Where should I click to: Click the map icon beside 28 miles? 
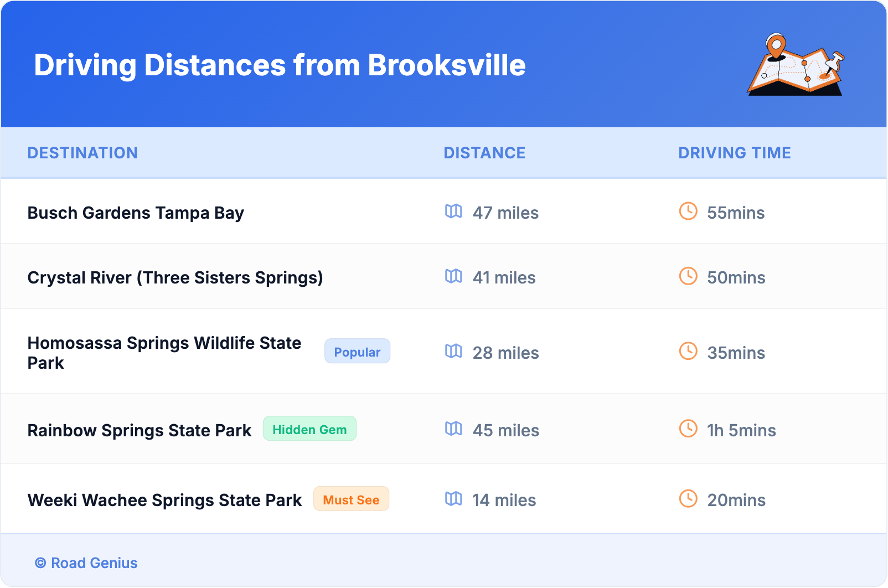(x=453, y=352)
